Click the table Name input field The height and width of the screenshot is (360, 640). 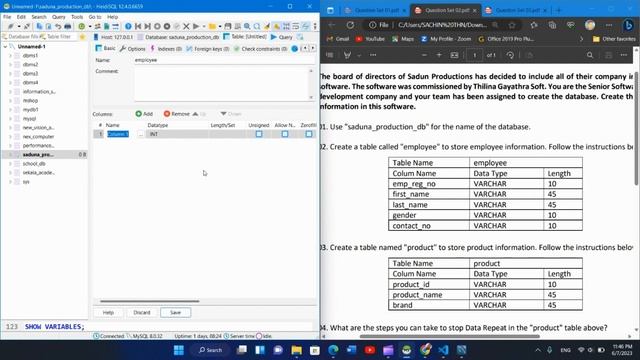tap(224, 60)
